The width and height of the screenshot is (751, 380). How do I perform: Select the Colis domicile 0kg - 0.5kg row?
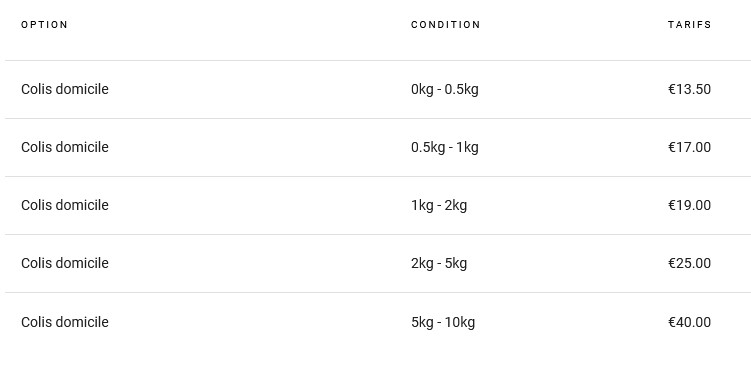tap(378, 90)
